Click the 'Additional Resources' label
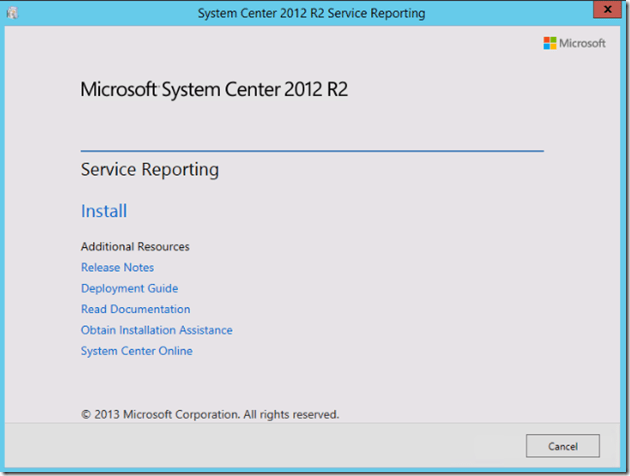 pos(135,246)
